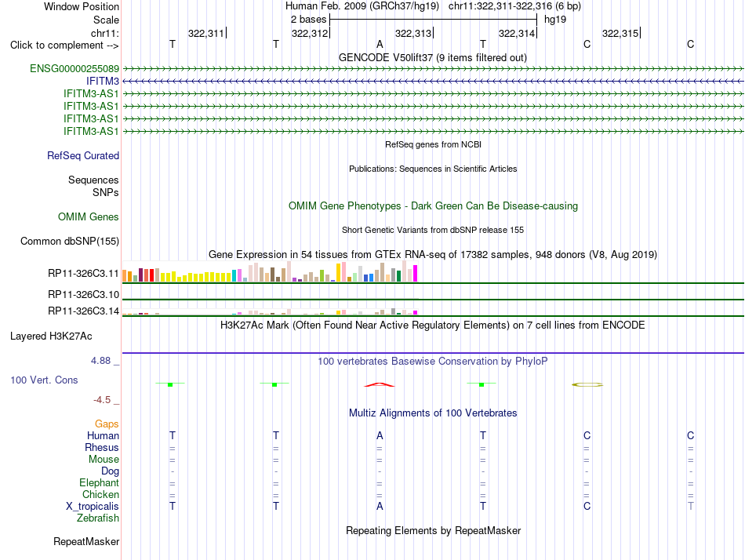This screenshot has height=560, width=745.
Task: Open the RepeatMasker track label
Action: point(86,541)
